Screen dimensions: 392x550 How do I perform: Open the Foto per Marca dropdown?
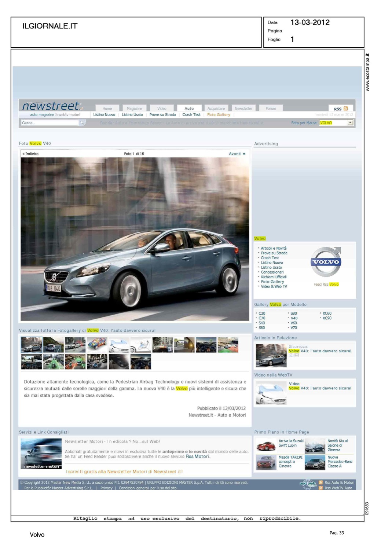pos(350,123)
